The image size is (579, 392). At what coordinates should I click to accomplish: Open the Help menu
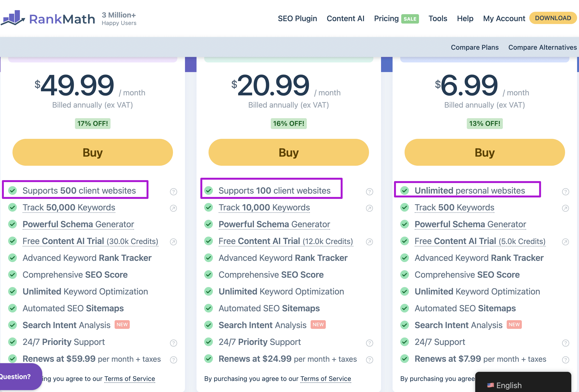click(465, 18)
